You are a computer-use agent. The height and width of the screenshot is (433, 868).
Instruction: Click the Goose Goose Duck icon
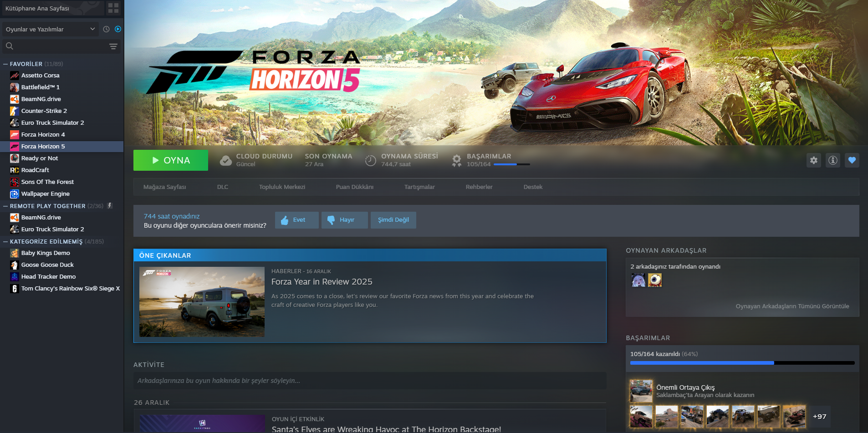click(15, 265)
